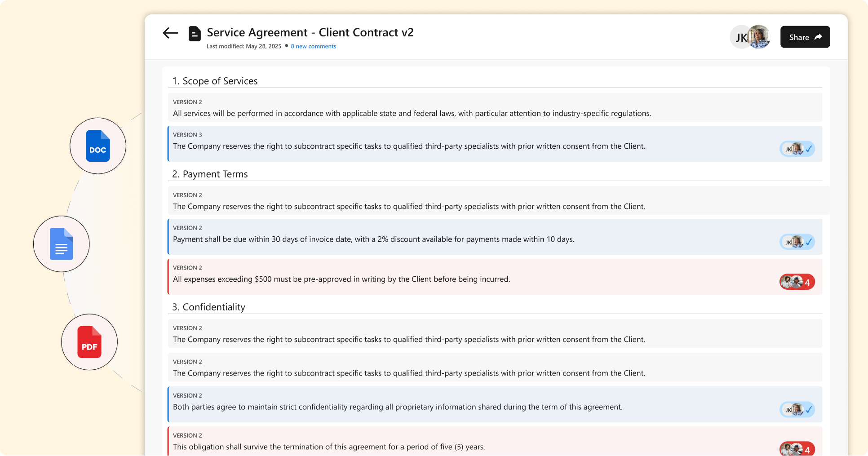This screenshot has height=456, width=868.
Task: Select clause about applicable state and federal laws
Action: click(495, 107)
